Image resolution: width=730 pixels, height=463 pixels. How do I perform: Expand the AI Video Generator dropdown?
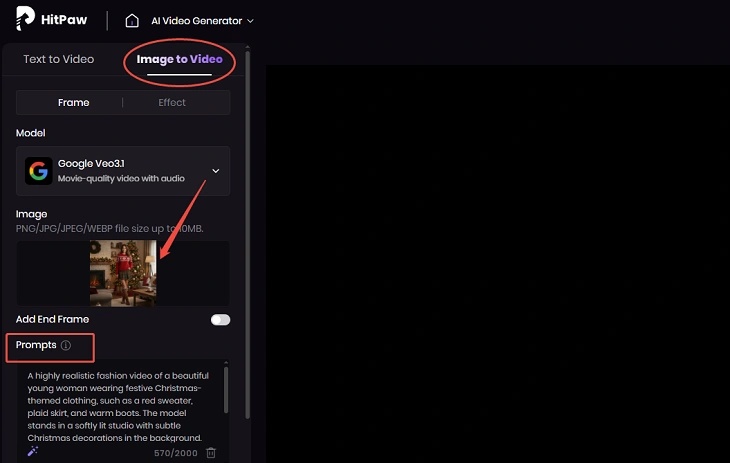202,21
